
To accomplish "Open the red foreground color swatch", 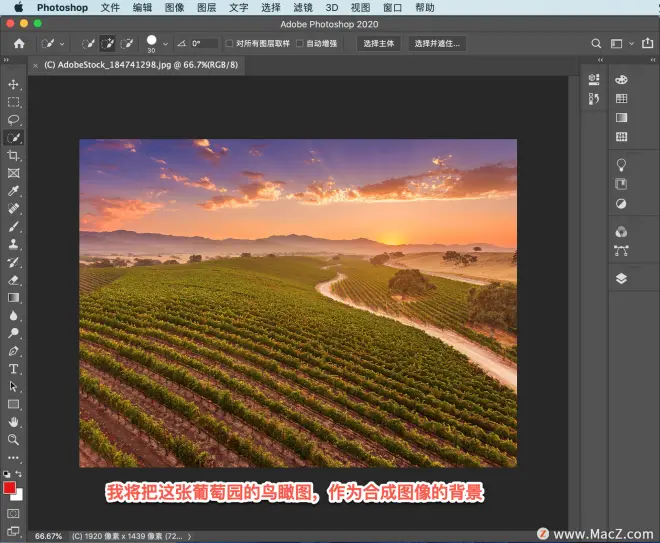I will pyautogui.click(x=9, y=488).
